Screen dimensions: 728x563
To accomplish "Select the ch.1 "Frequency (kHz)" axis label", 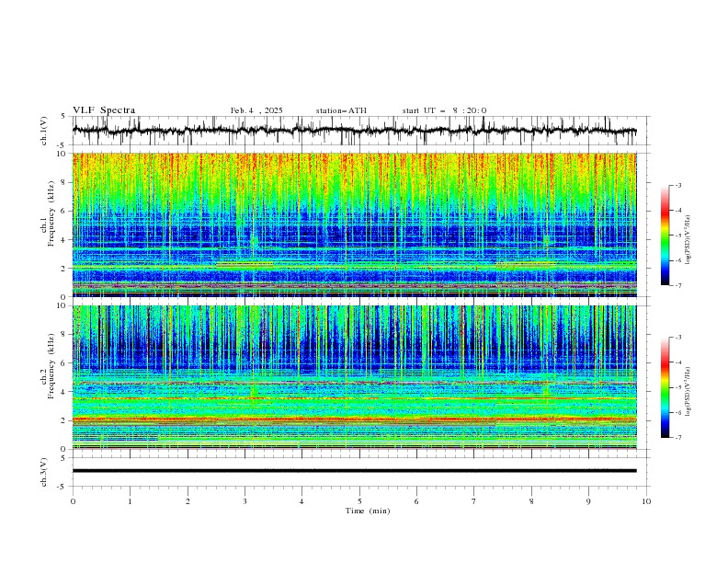I will (x=51, y=214).
